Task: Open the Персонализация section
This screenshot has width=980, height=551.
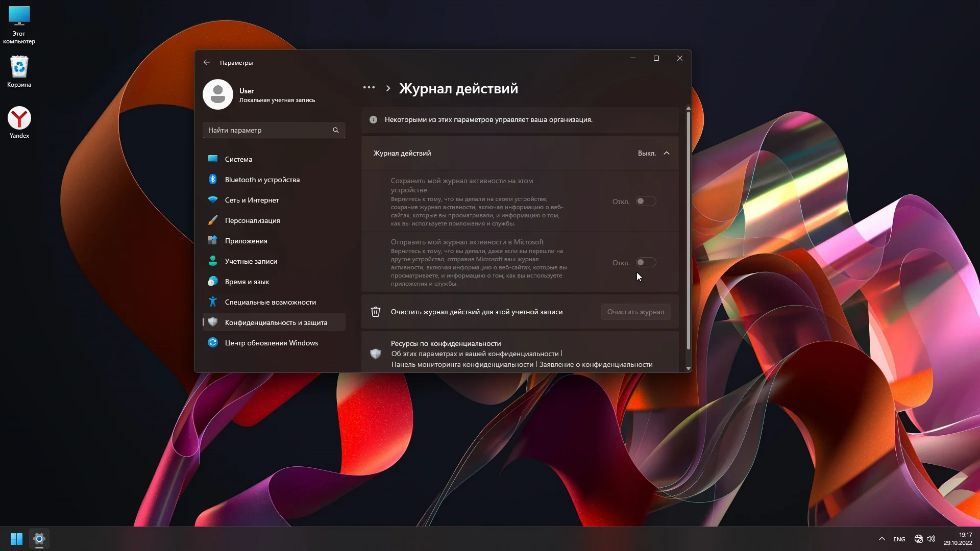Action: 252,220
